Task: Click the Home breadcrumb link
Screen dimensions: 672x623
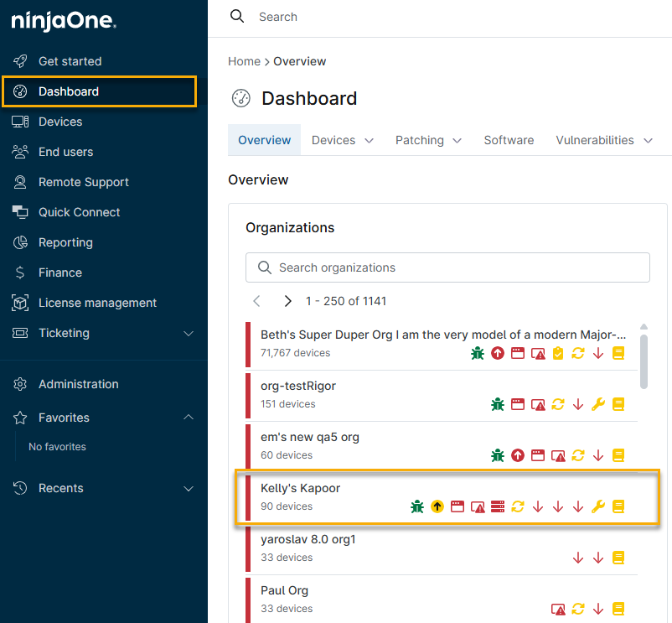Action: coord(244,61)
